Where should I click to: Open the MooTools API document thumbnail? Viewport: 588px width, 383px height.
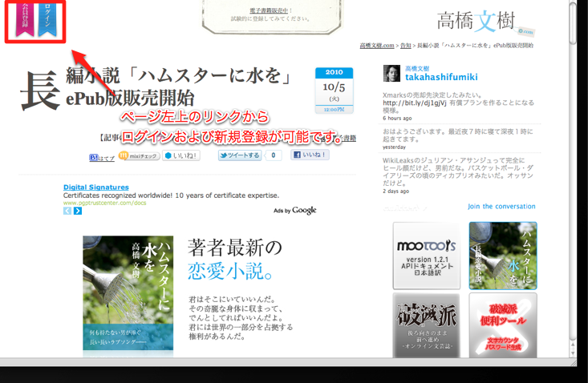426,256
